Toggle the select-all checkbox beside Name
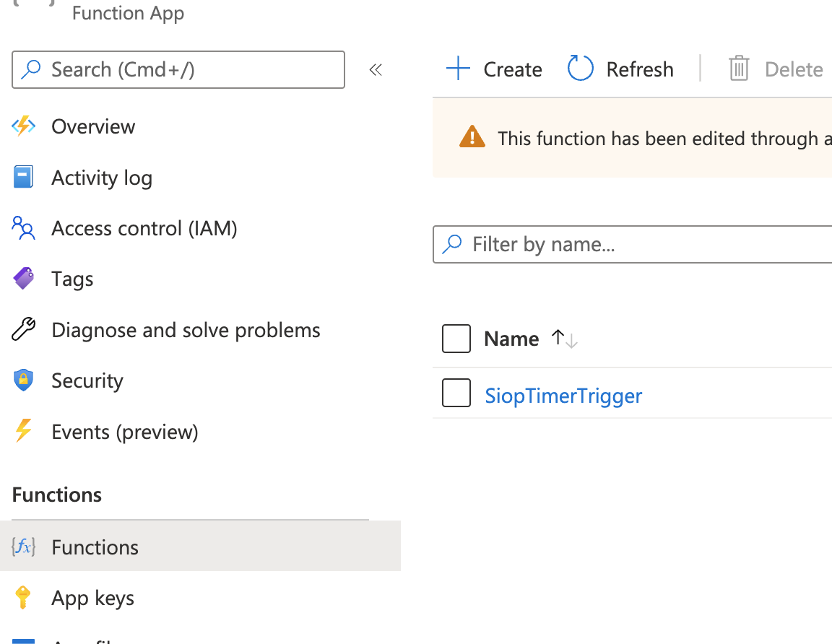This screenshot has height=644, width=832. pyautogui.click(x=456, y=339)
